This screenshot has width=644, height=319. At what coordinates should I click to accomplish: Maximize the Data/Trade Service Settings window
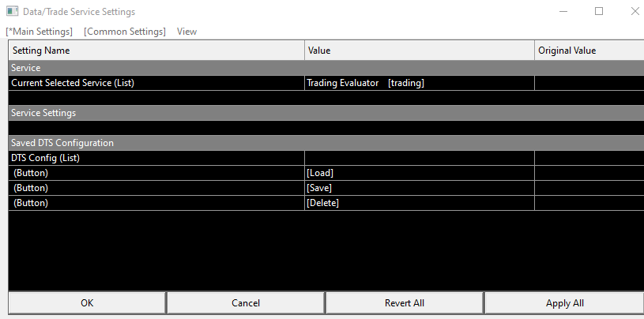[x=599, y=12]
